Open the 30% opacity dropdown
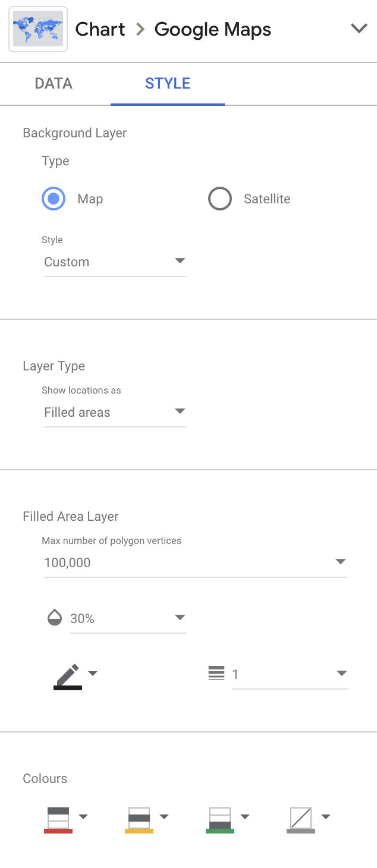This screenshot has height=868, width=377. [x=128, y=618]
